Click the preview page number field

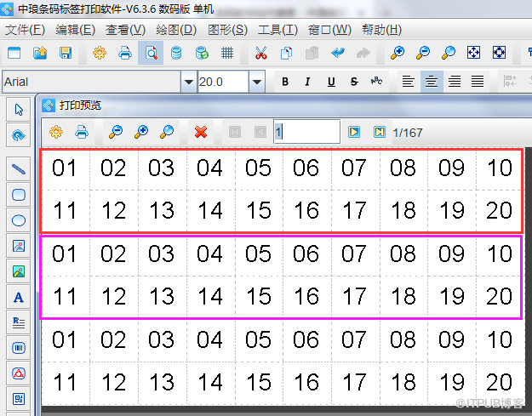307,132
